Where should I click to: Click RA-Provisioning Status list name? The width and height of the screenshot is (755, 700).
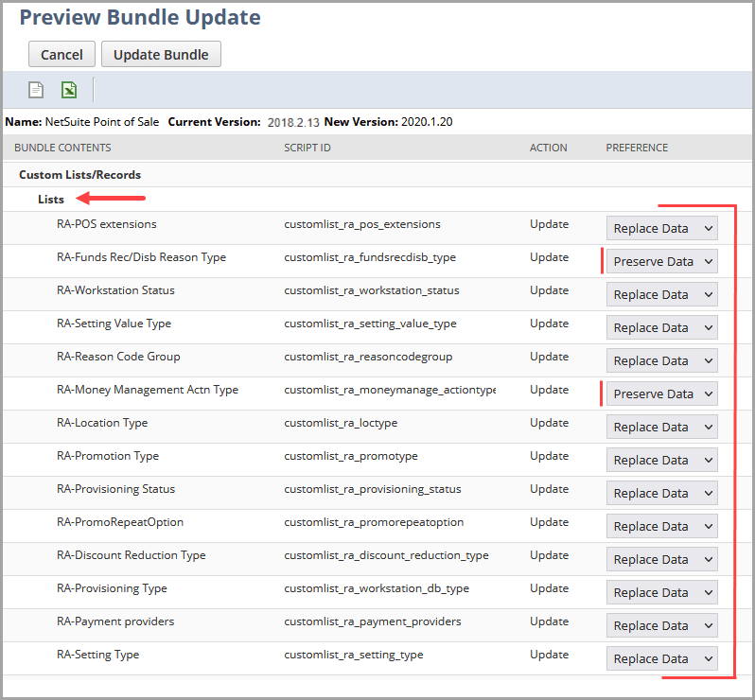tap(115, 489)
